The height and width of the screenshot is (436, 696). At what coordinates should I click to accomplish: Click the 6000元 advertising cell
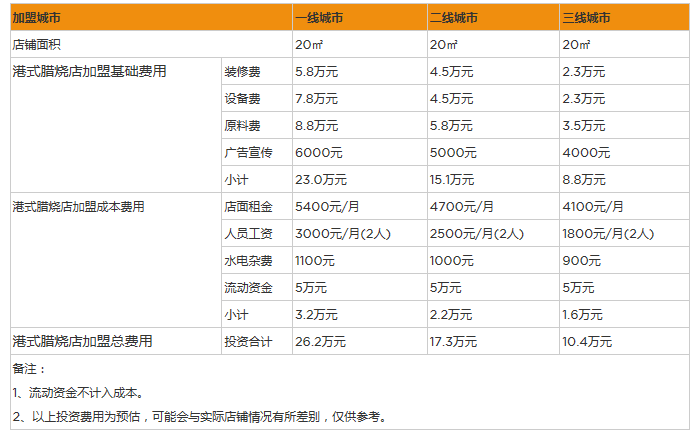pos(318,153)
